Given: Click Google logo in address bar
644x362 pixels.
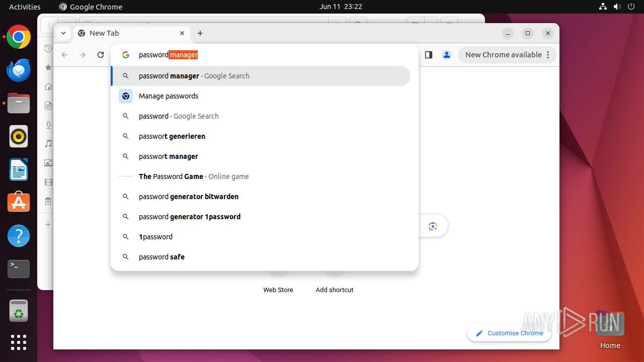Looking at the screenshot, I should [126, 55].
